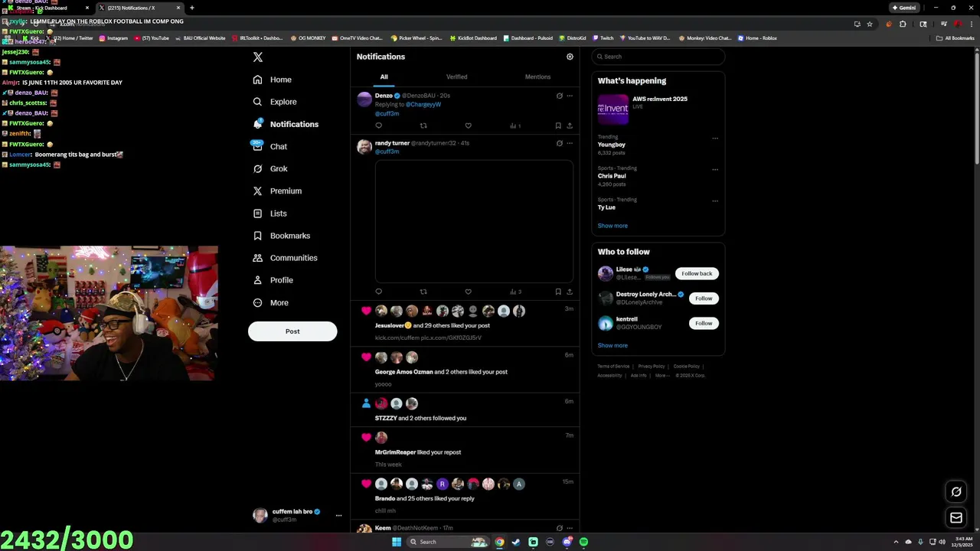The image size is (980, 551).
Task: Open the Chris Paul trending topic
Action: click(612, 176)
